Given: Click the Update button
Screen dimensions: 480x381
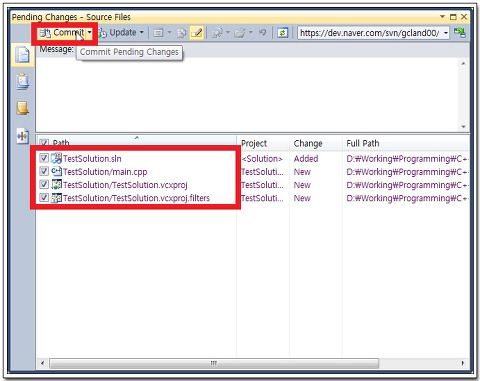Looking at the screenshot, I should [118, 33].
